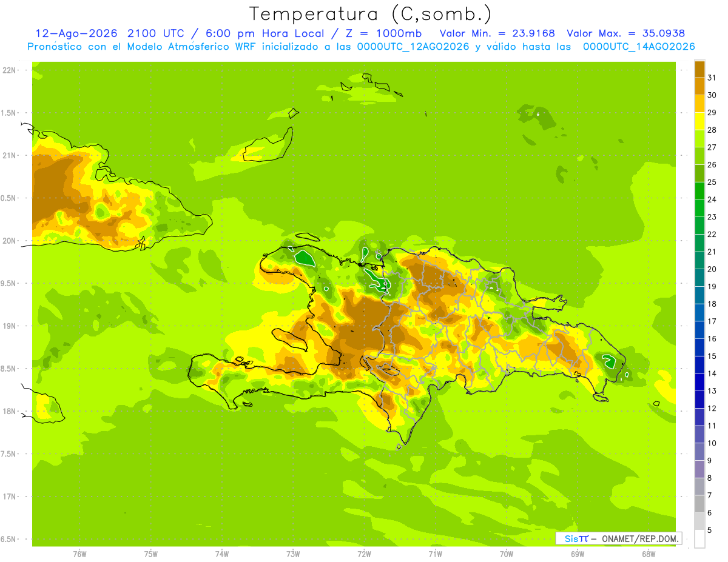Click the title "Temperatura (C,somb.)"
This screenshot has width=728, height=562.
click(370, 14)
